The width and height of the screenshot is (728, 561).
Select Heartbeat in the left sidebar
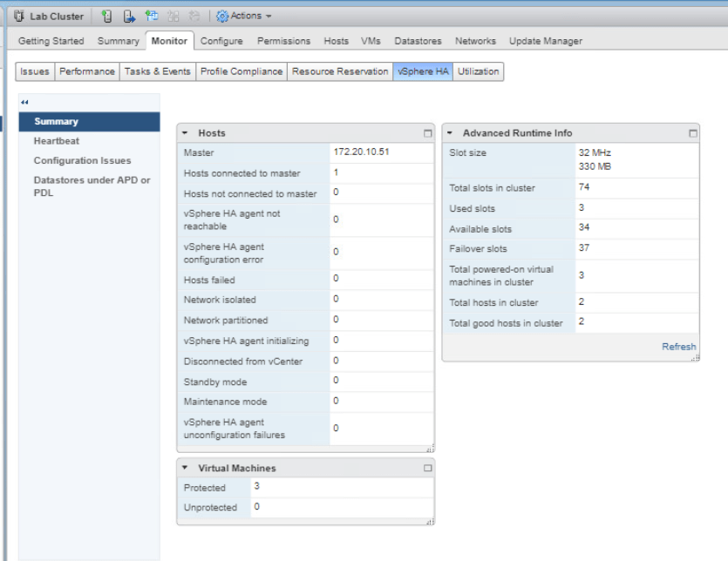[x=57, y=141]
